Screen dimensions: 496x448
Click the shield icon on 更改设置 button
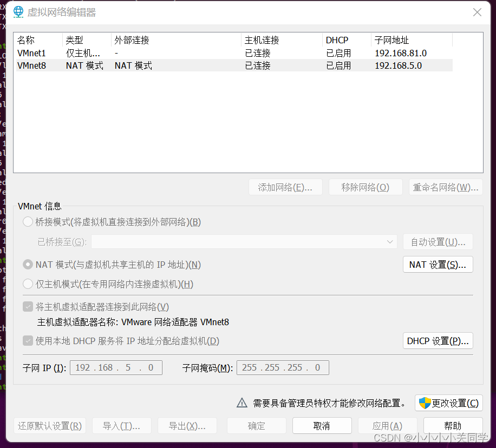tap(425, 403)
